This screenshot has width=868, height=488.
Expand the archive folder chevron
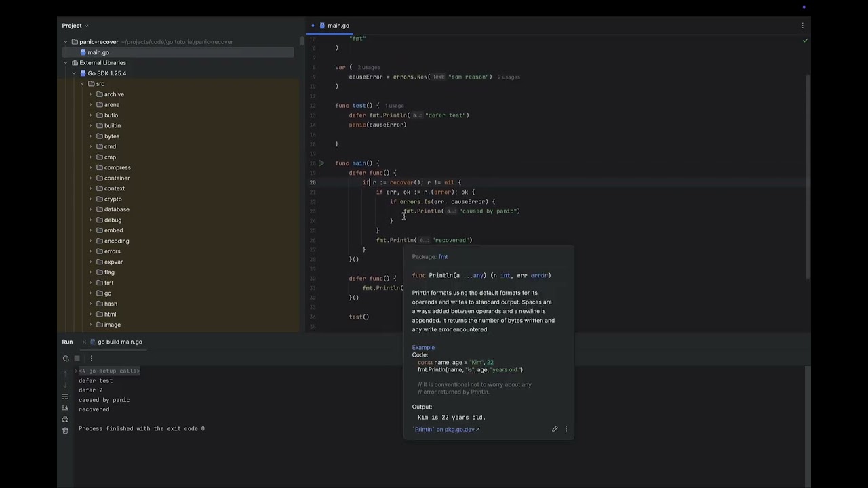click(90, 94)
